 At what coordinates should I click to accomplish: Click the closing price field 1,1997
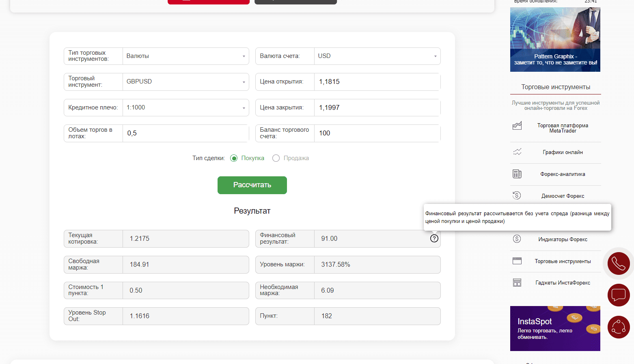coord(377,107)
